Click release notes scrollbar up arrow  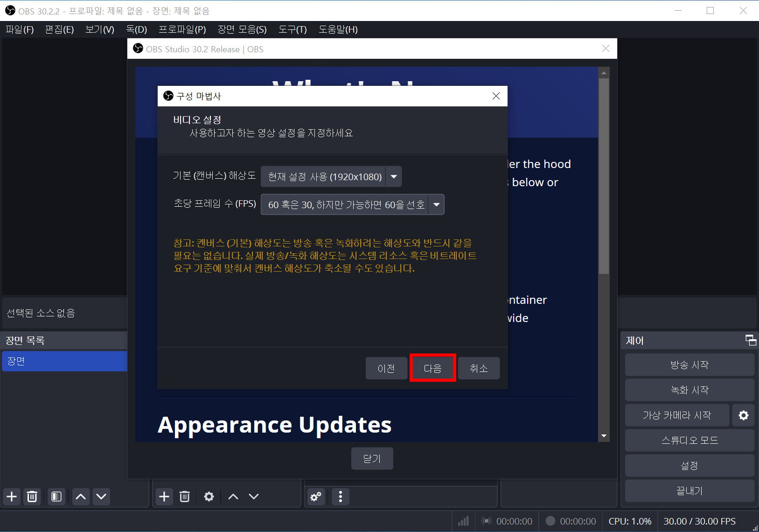[x=604, y=73]
